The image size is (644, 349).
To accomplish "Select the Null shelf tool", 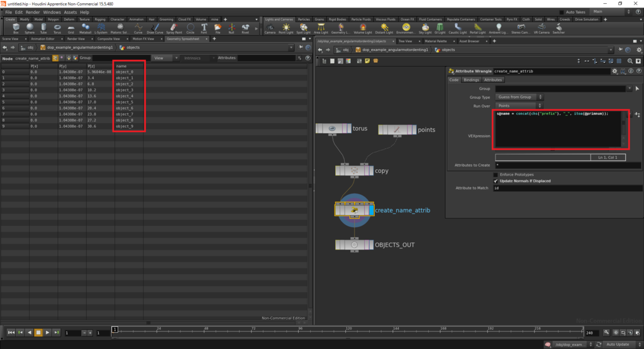I will [231, 28].
